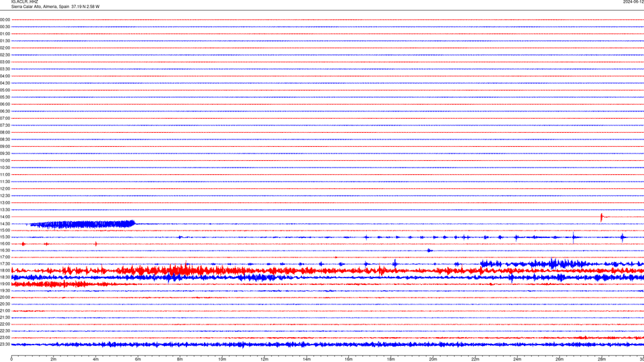The image size is (644, 362).
Task: Click the station code IG.ACLR..HHZ header
Action: coord(24,1)
